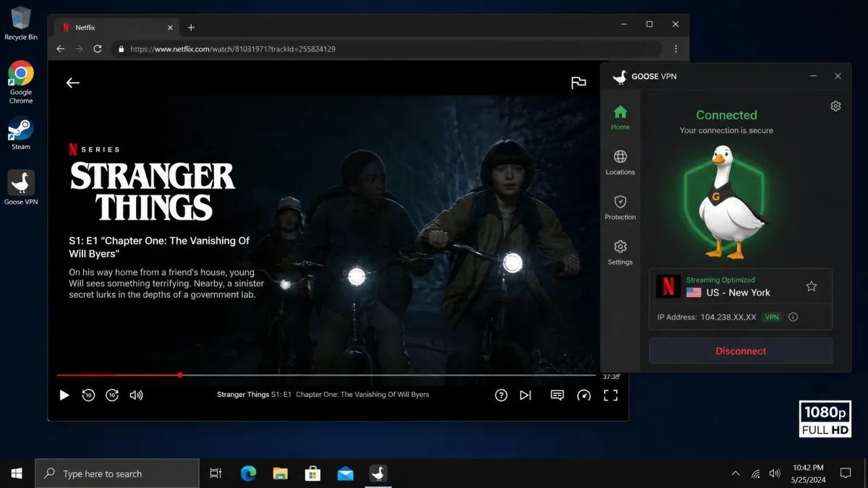The width and height of the screenshot is (868, 488).
Task: Click the Netflix streaming icon in VPN
Action: 668,286
